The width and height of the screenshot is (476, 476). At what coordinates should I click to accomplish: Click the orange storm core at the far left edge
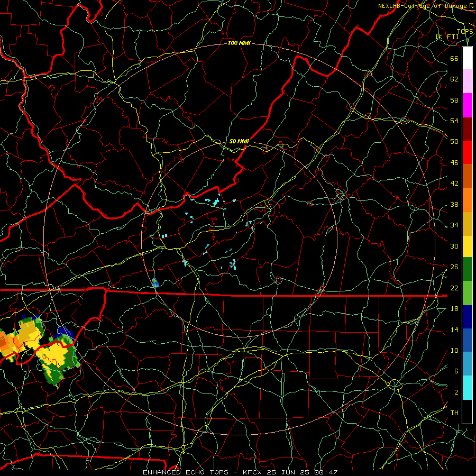coord(4,342)
